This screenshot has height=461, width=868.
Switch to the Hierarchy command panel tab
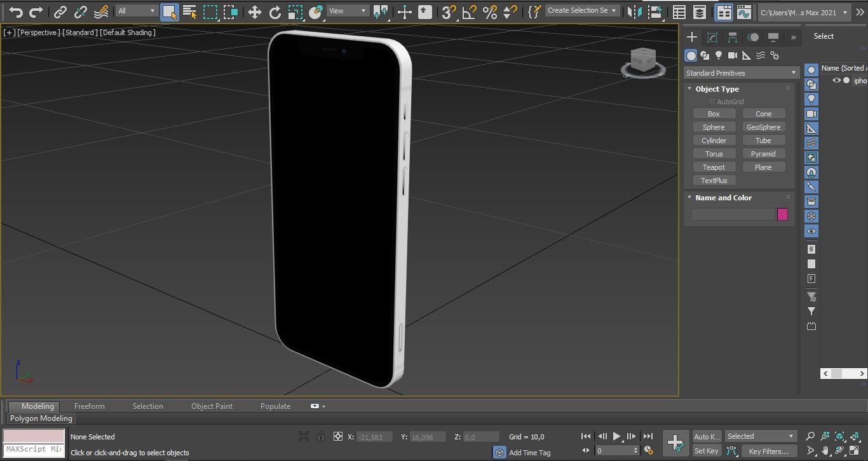click(733, 38)
